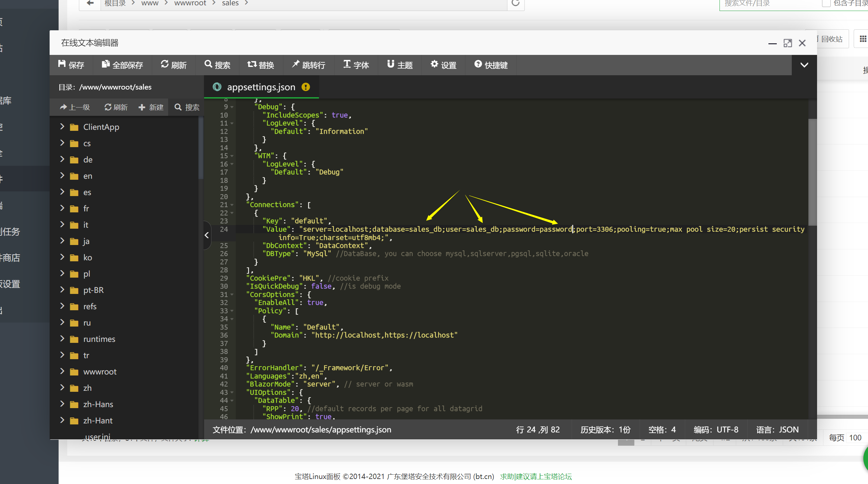The width and height of the screenshot is (868, 484).
Task: Collapse toolbar using chevron down arrow
Action: [804, 65]
